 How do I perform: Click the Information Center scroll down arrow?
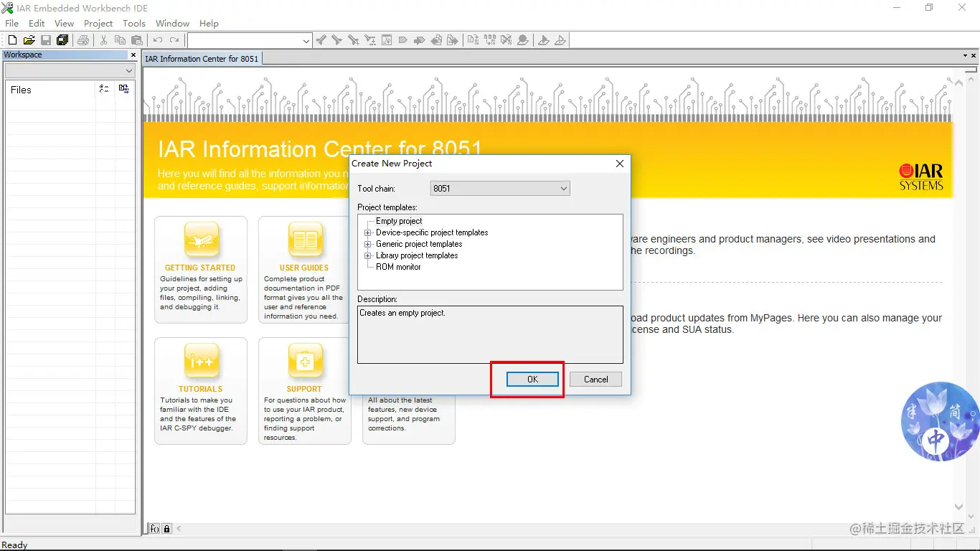pos(959,507)
